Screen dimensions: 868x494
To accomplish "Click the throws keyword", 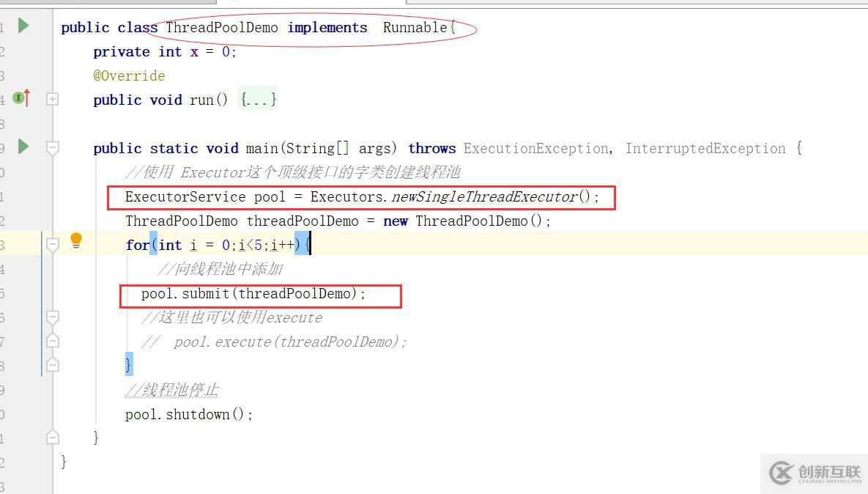I will [431, 149].
